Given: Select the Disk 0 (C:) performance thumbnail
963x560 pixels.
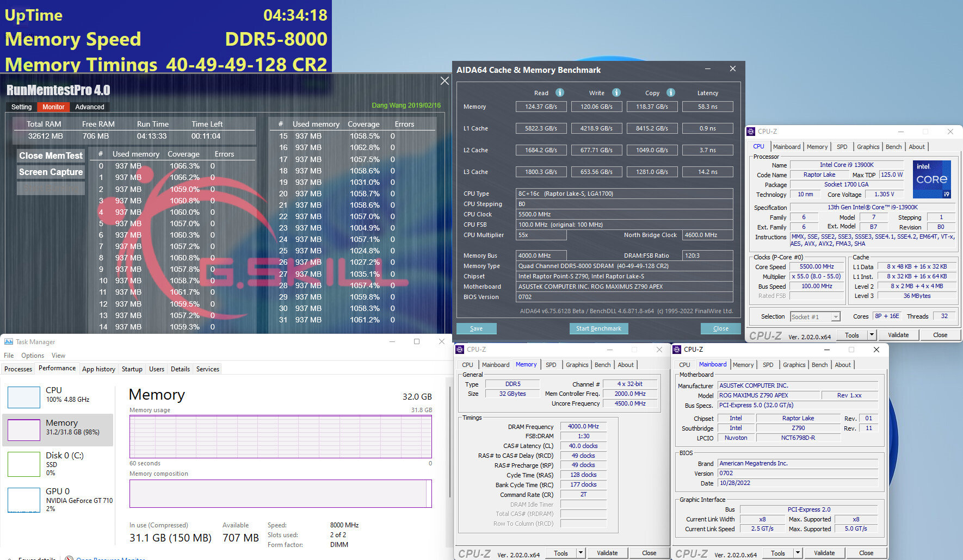Looking at the screenshot, I should coord(24,464).
